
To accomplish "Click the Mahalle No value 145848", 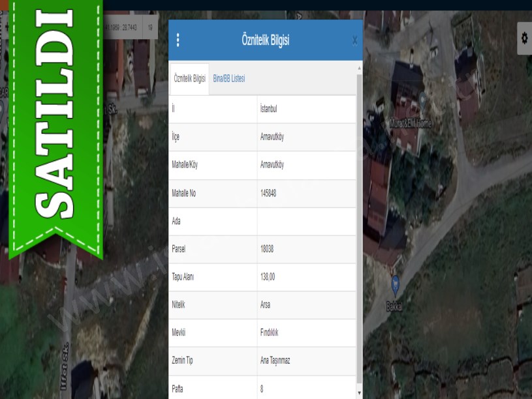I will [268, 193].
